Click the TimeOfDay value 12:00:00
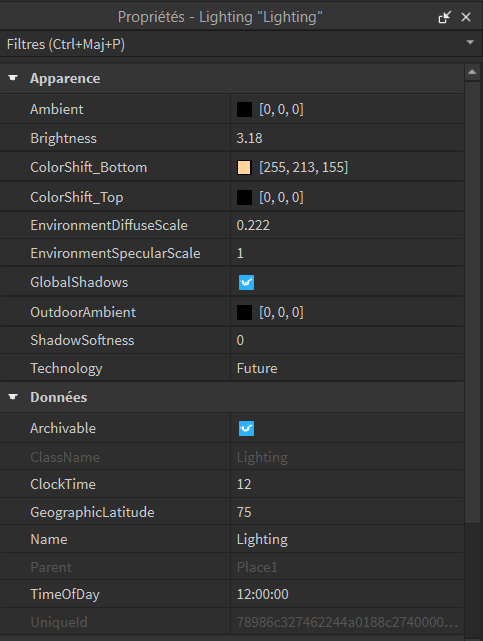The image size is (483, 641). coord(347,594)
